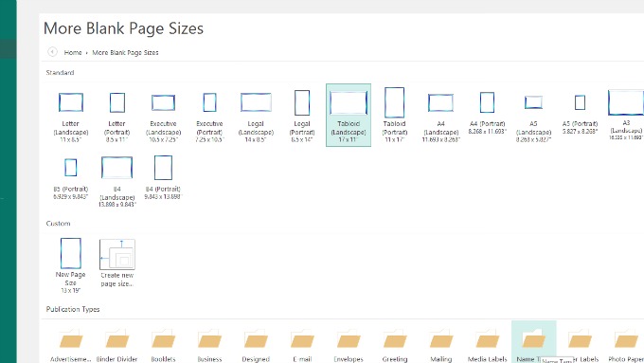Return to Home via breadcrumb link
The image size is (644, 363).
73,53
